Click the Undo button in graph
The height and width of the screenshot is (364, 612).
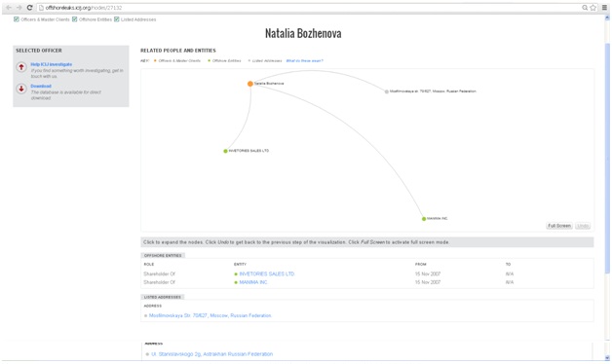click(x=583, y=226)
